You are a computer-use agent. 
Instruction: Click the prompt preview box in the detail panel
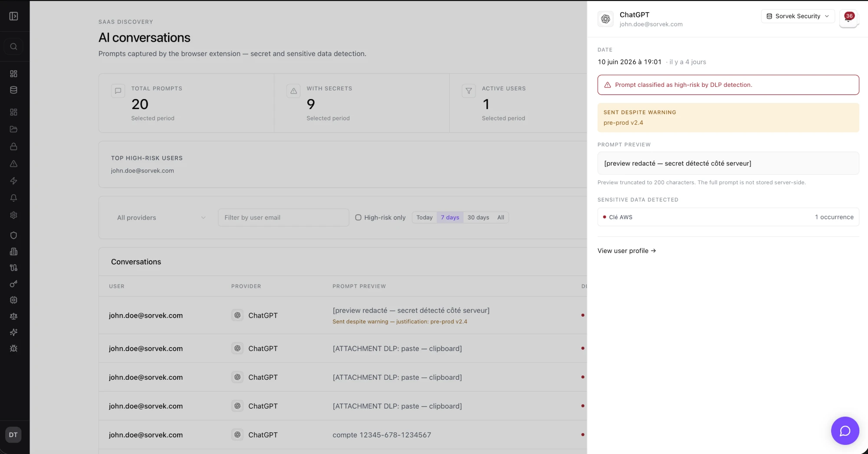[x=728, y=163]
